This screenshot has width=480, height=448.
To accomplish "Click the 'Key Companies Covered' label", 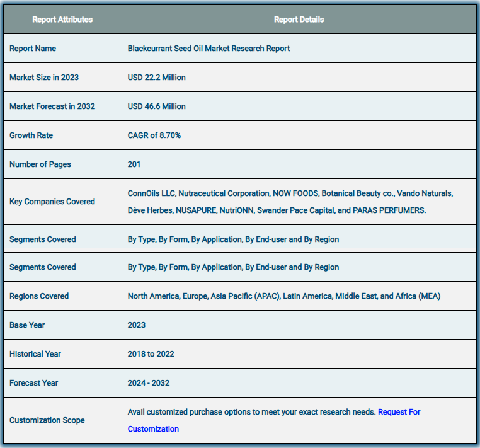I will pyautogui.click(x=52, y=202).
